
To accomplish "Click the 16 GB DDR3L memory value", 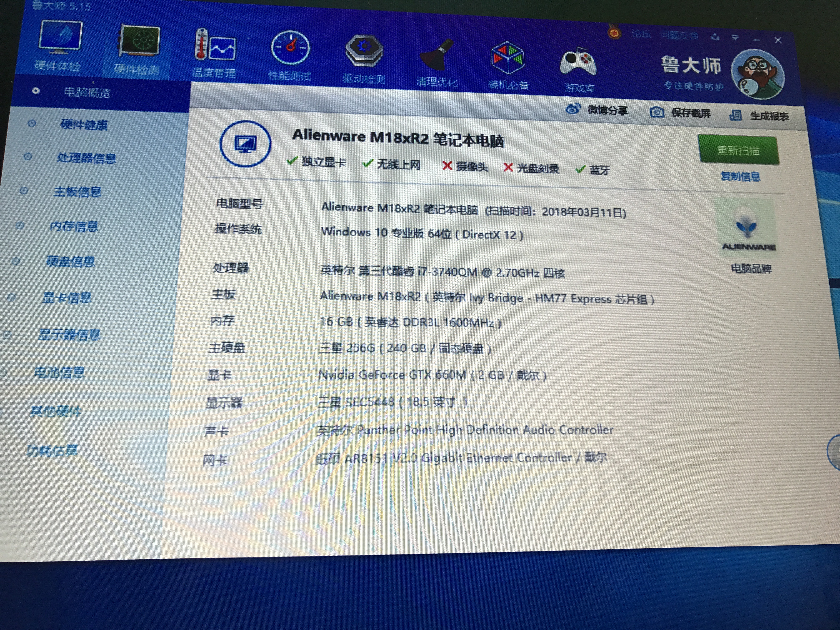I will point(410,322).
